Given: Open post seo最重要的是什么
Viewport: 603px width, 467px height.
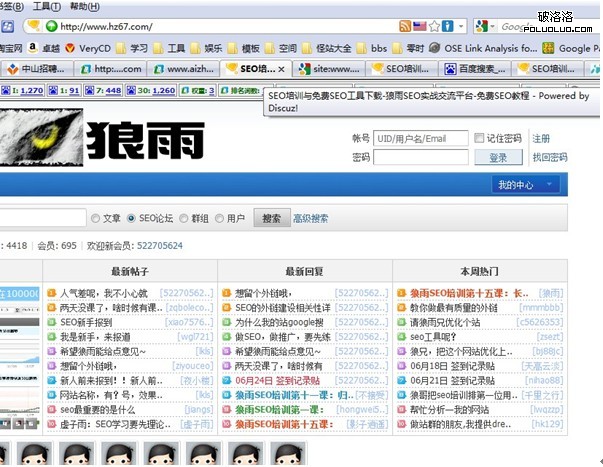Looking at the screenshot, I should (x=98, y=410).
